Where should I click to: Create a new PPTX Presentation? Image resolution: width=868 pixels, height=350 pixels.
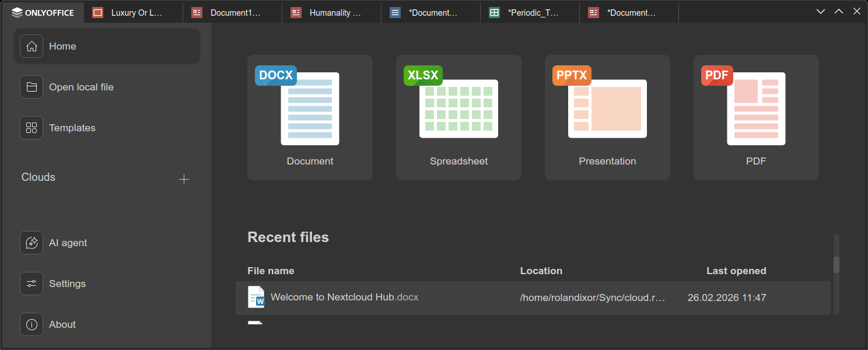(607, 117)
